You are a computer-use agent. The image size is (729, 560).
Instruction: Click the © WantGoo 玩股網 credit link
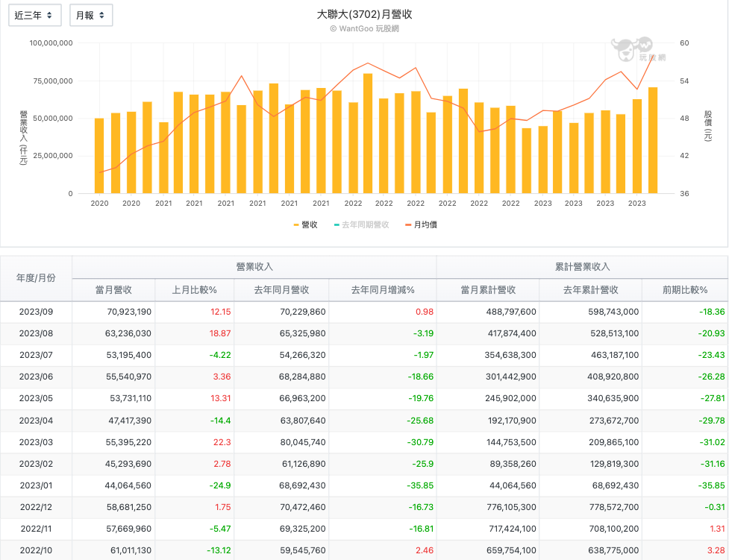[x=364, y=28]
